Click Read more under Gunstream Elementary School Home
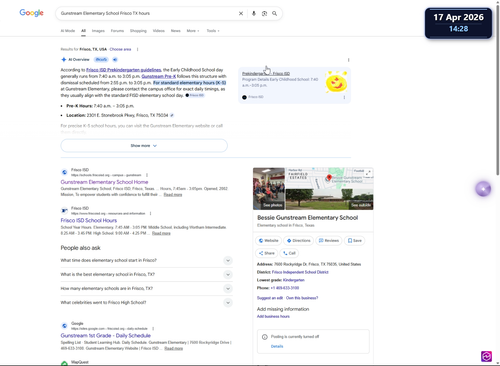 coord(173,195)
